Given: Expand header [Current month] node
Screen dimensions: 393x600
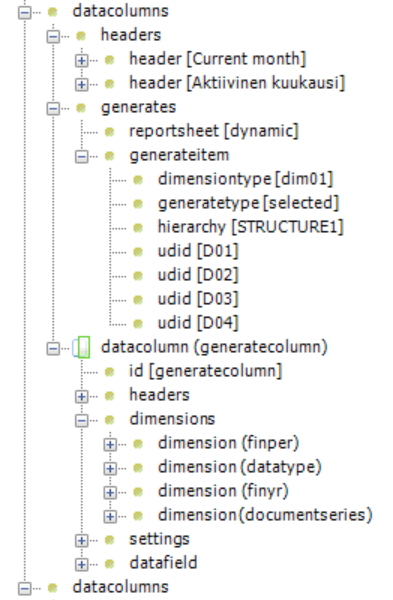Looking at the screenshot, I should click(82, 60).
